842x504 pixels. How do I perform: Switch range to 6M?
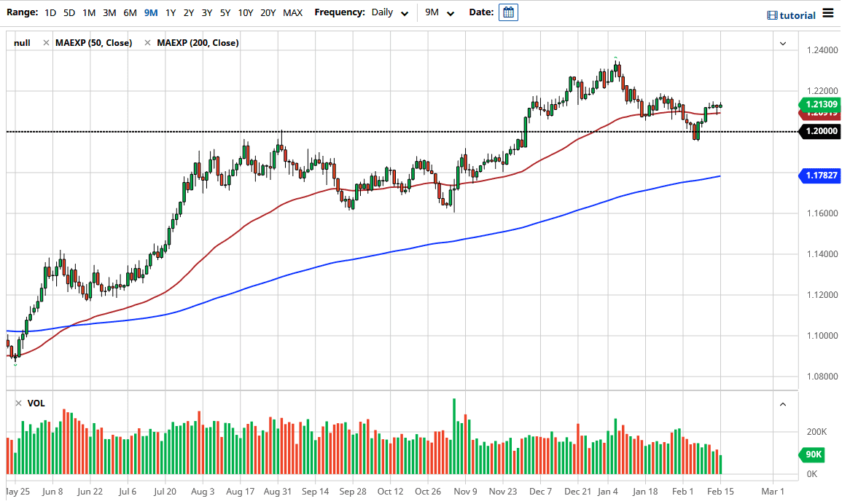pyautogui.click(x=130, y=12)
